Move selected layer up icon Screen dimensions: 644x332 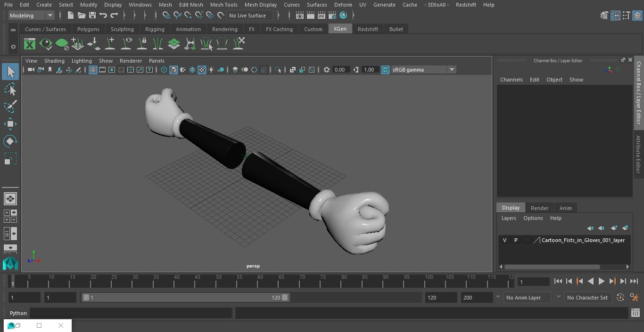[x=590, y=228]
